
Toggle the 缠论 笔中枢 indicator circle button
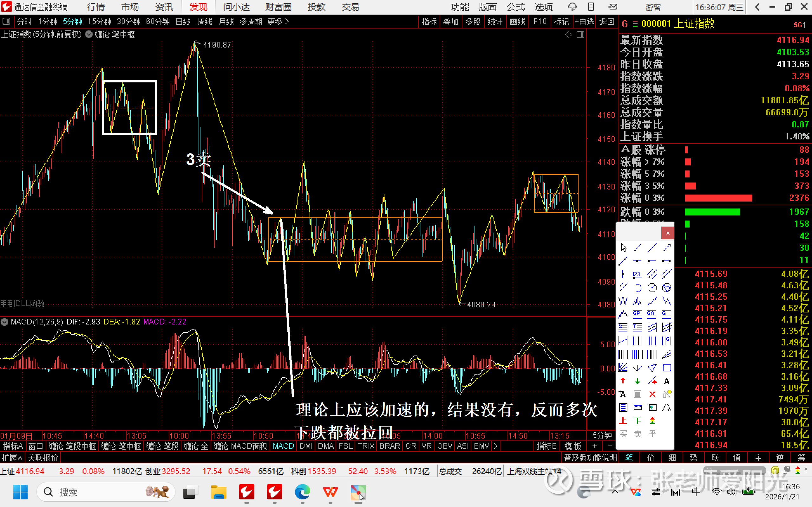[x=88, y=35]
